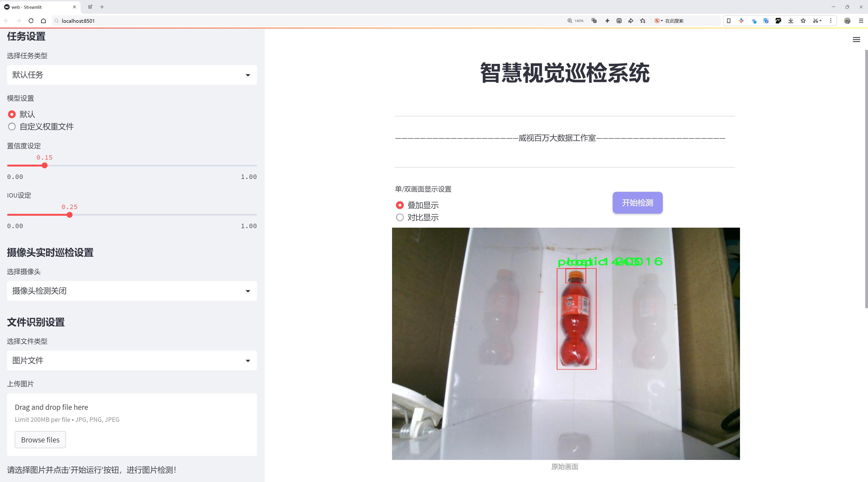Open the 图片文件 file type dropdown
Viewport: 868px width, 482px height.
point(132,361)
